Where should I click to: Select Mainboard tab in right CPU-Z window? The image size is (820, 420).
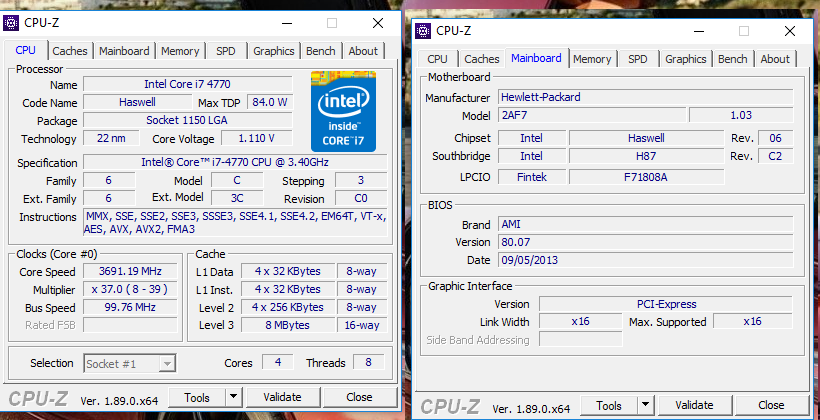[536, 58]
